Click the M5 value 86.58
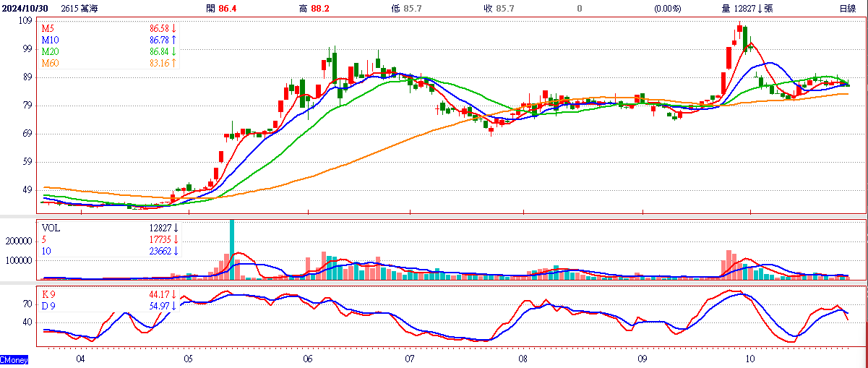Viewport: 868px width, 368px height. [x=159, y=27]
